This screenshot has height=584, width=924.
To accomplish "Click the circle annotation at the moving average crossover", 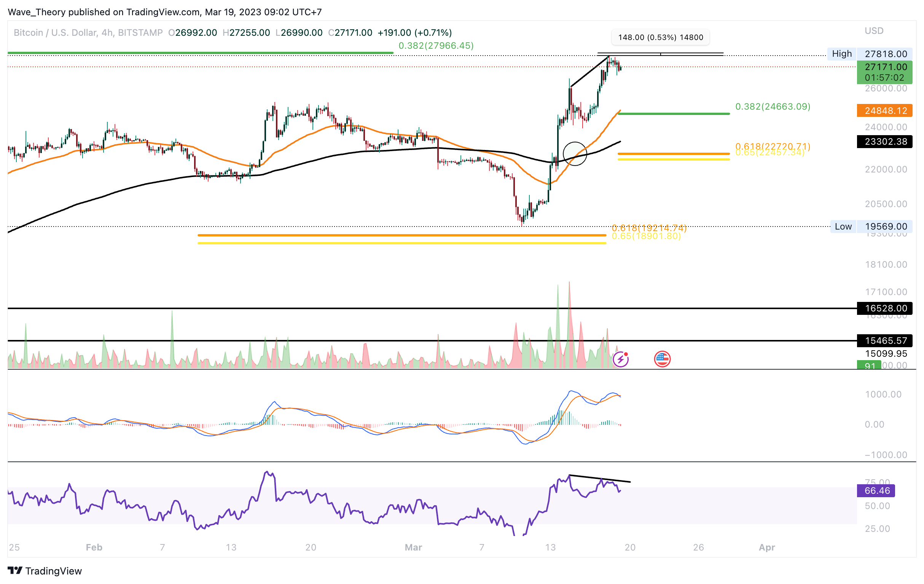I will [x=574, y=153].
